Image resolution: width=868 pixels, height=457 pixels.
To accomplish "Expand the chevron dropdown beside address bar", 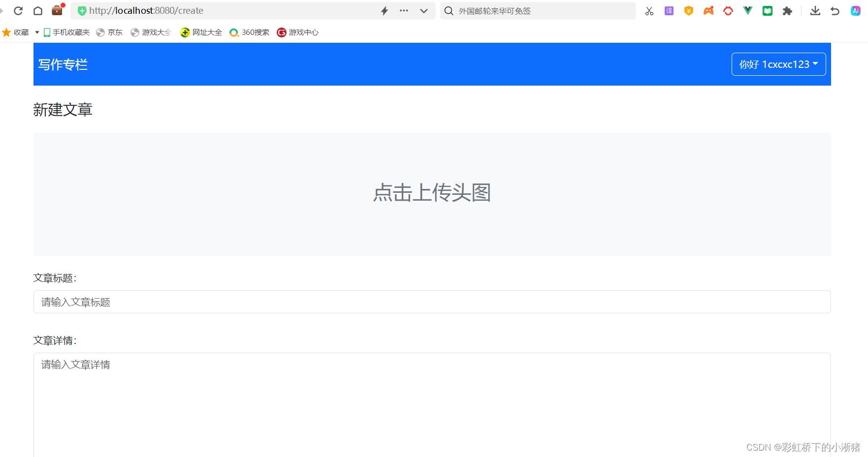I will (423, 10).
